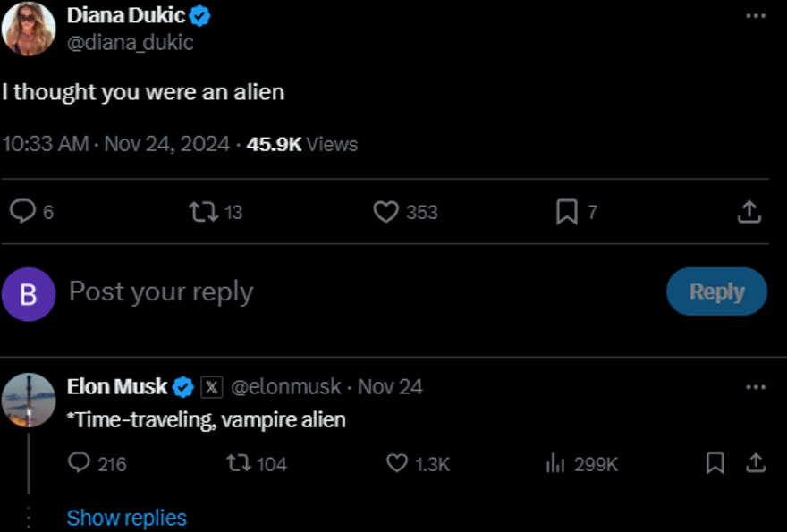Share Elon Musk's reply
The height and width of the screenshot is (532, 787).
click(x=756, y=463)
